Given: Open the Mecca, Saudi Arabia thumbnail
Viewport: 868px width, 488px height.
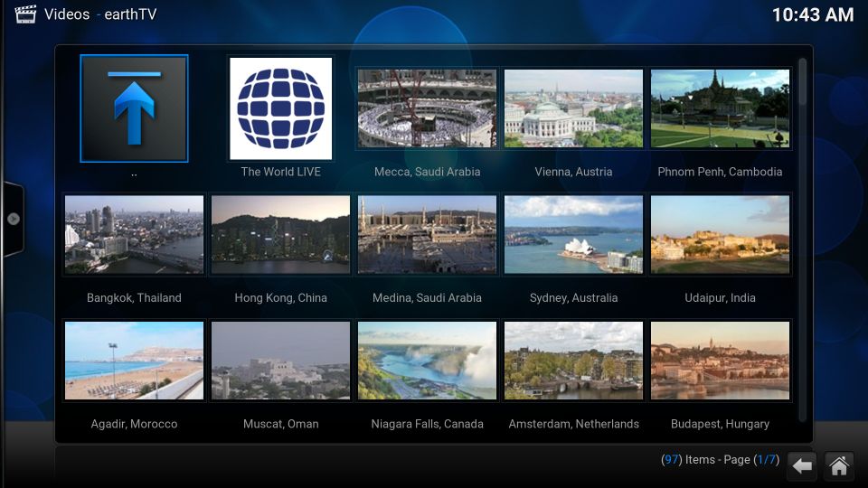Looking at the screenshot, I should tap(427, 108).
